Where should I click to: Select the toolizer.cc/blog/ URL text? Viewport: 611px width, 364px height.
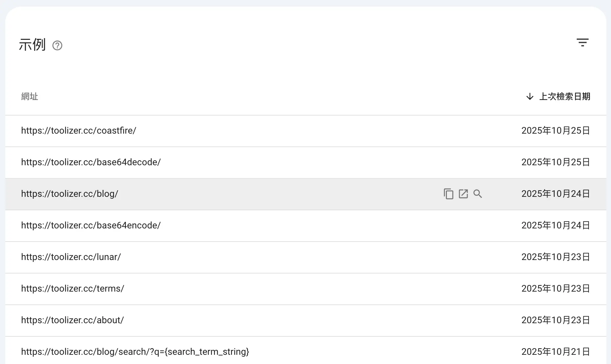tap(70, 194)
